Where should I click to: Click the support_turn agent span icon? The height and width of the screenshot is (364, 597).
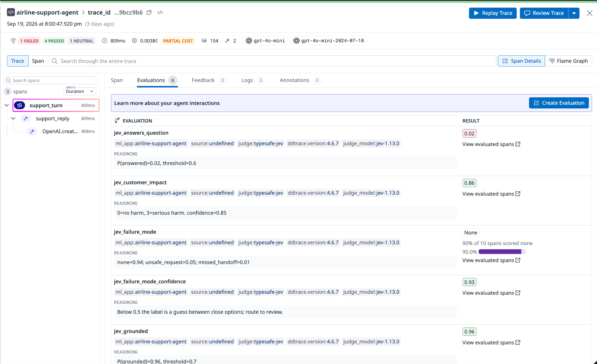pos(20,105)
